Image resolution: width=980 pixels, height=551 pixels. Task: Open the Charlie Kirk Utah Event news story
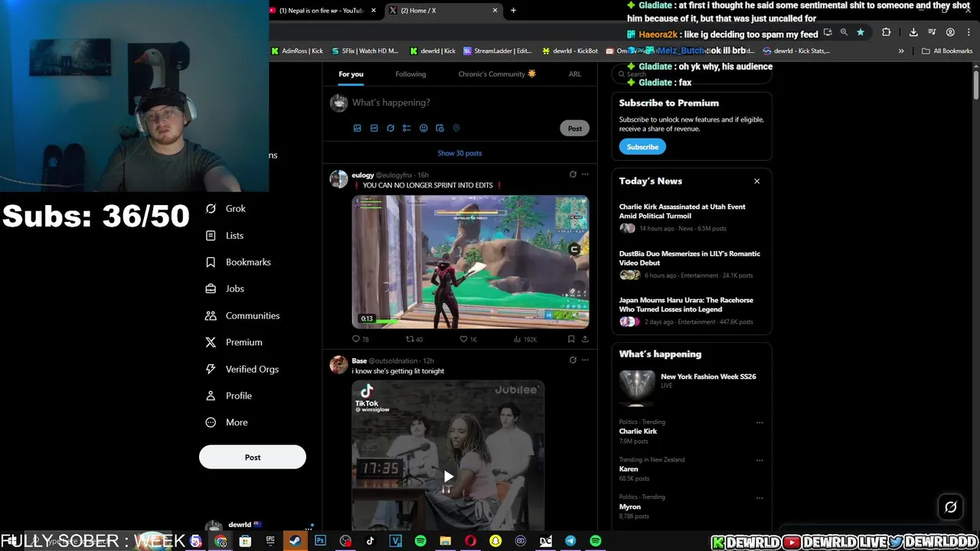pos(691,217)
